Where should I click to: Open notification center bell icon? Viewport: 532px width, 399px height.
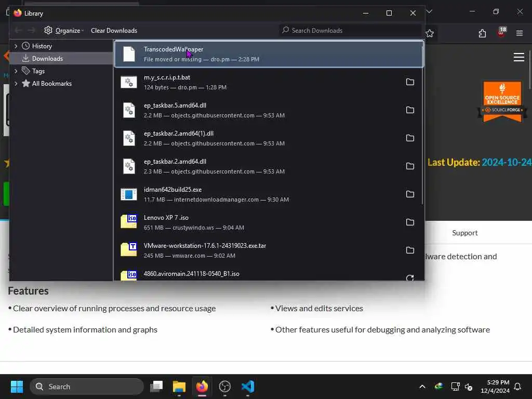pos(517,387)
